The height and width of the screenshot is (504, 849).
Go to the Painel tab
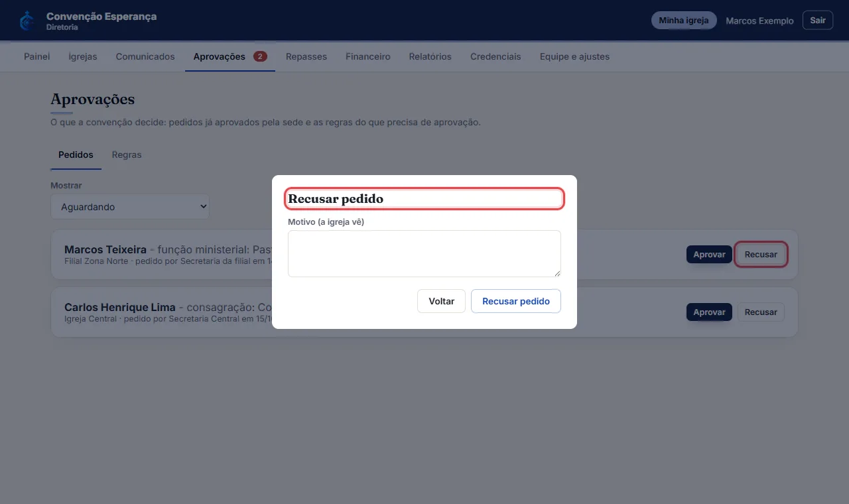(37, 56)
